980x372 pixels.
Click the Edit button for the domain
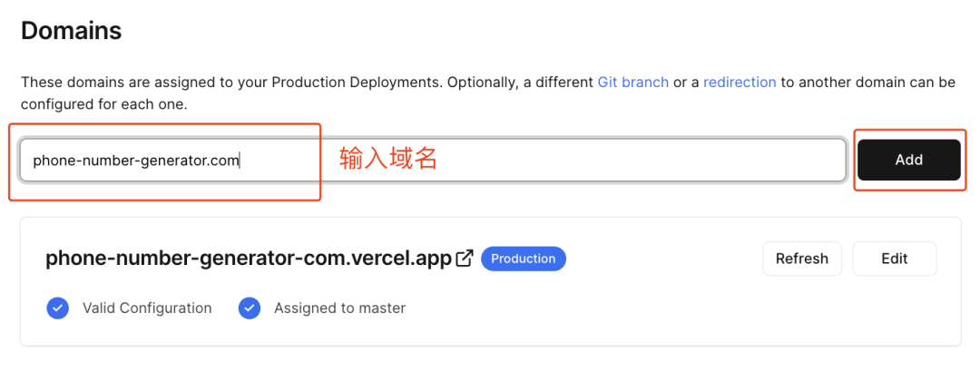point(894,259)
